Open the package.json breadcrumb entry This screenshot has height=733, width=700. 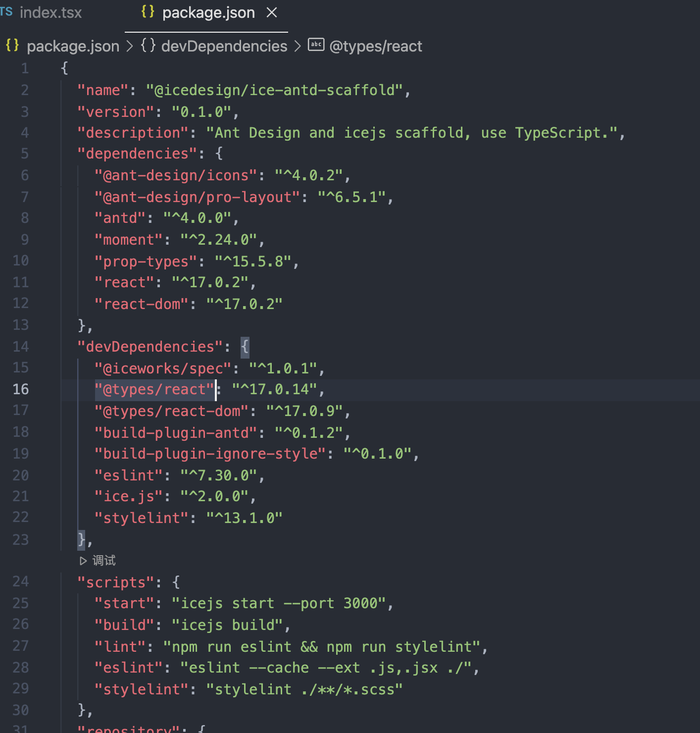tap(73, 46)
